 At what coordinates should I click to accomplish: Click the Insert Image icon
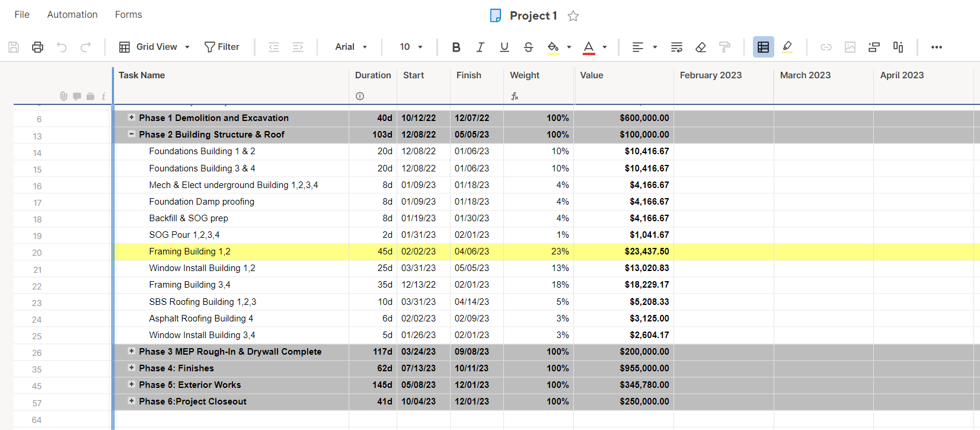[850, 47]
